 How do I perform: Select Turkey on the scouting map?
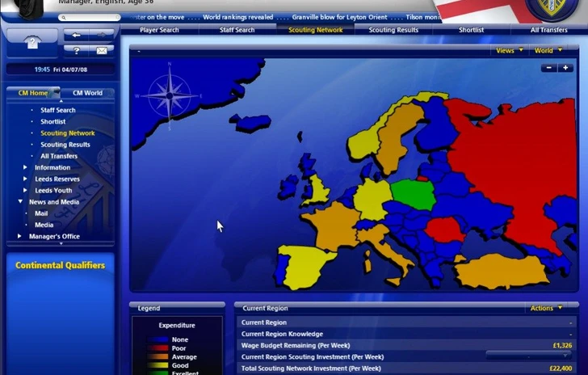501,271
